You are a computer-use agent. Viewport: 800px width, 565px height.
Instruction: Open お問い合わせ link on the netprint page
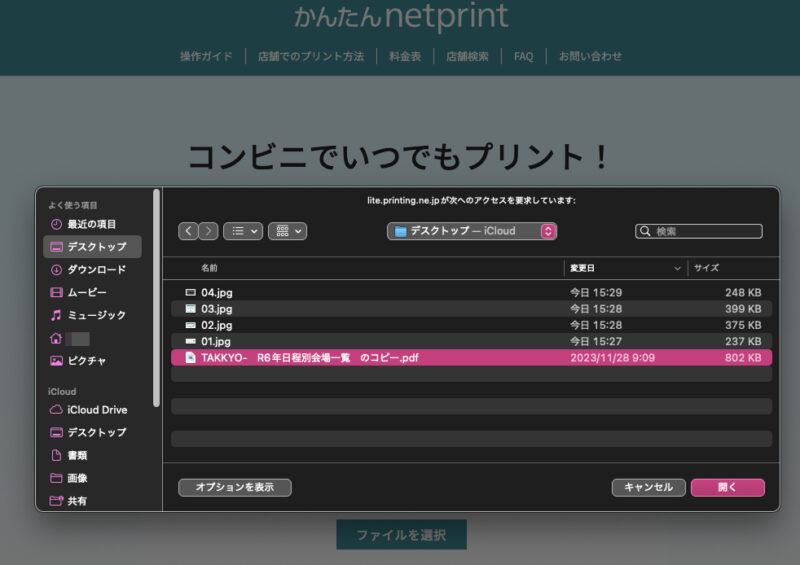tap(590, 56)
